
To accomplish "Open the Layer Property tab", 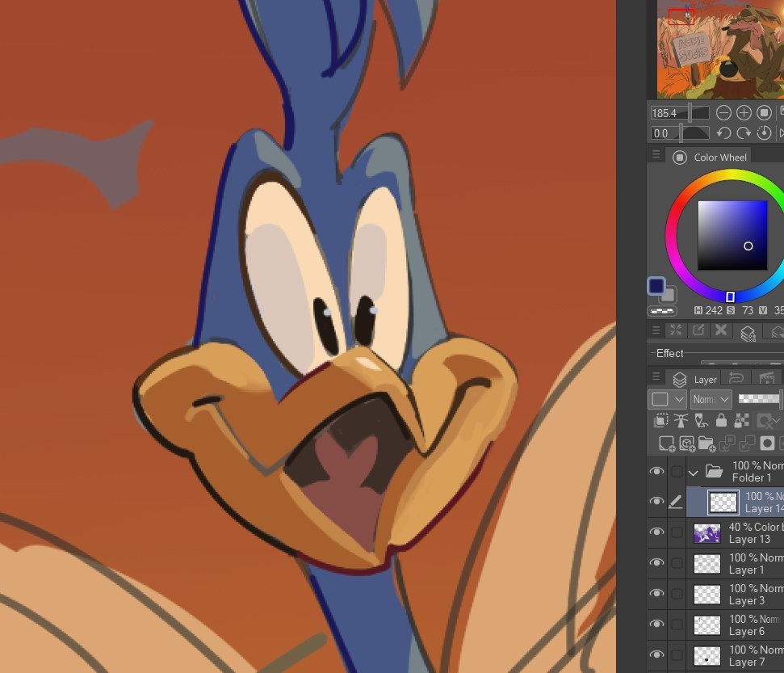I will 748,333.
